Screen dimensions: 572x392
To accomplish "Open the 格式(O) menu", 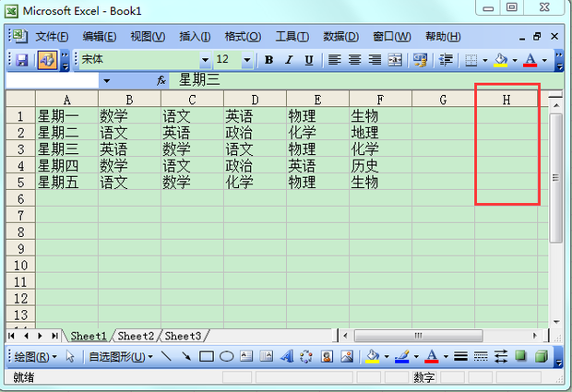I will tap(243, 37).
